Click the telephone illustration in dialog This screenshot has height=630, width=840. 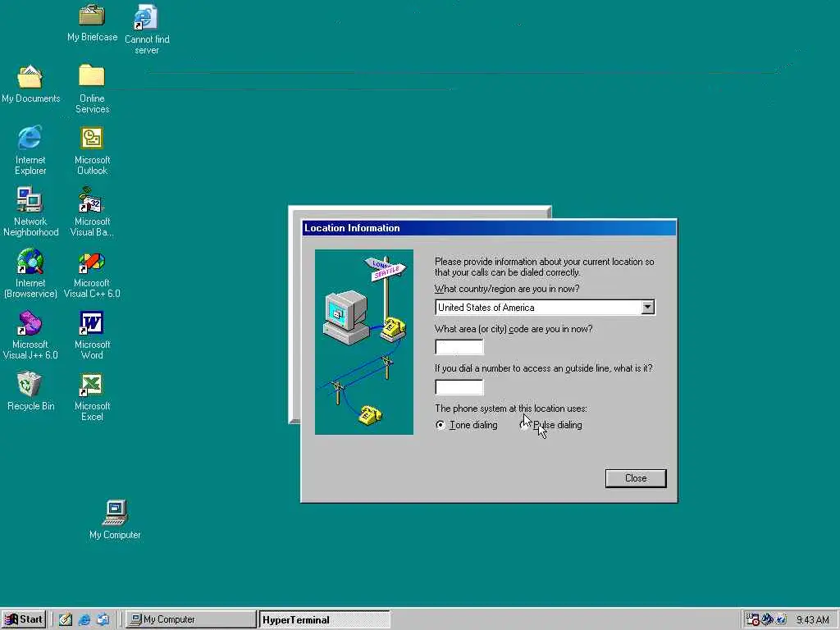click(364, 342)
